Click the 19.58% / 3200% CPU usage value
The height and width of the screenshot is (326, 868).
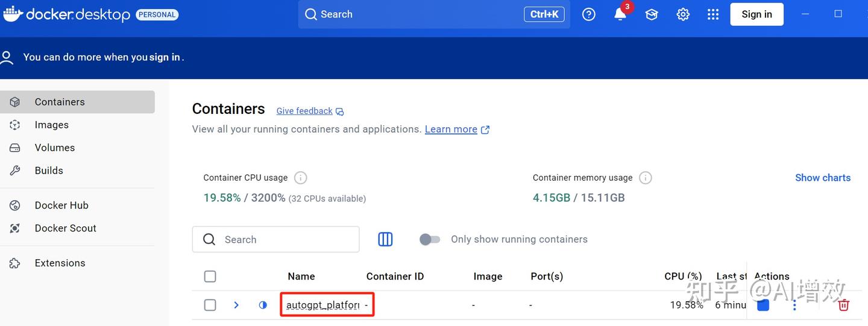(244, 198)
